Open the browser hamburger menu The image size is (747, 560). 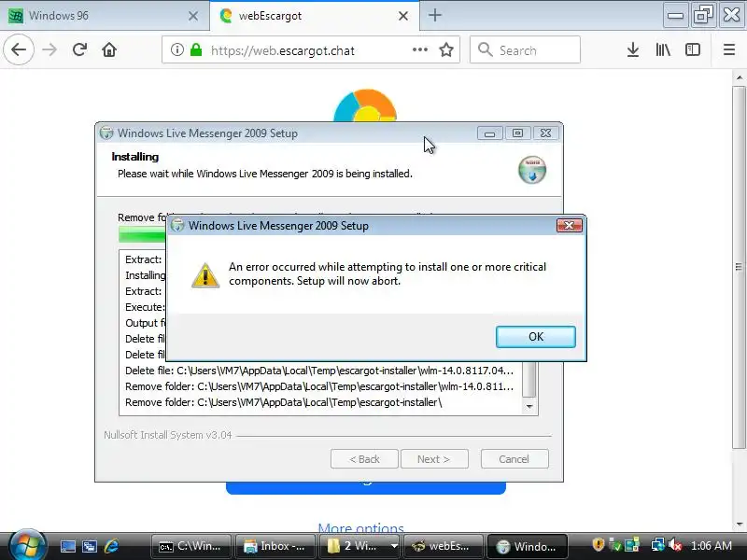[729, 49]
